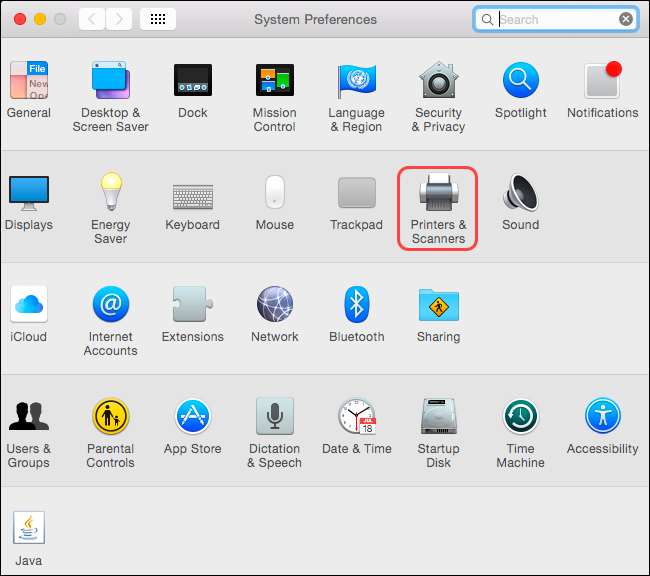
Task: Close the System Preferences window
Action: (x=20, y=19)
